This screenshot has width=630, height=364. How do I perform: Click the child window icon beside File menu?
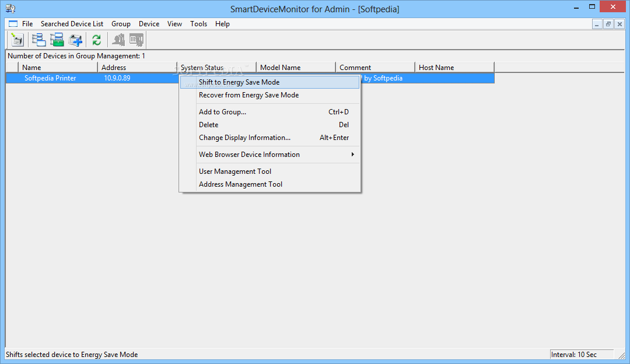13,24
